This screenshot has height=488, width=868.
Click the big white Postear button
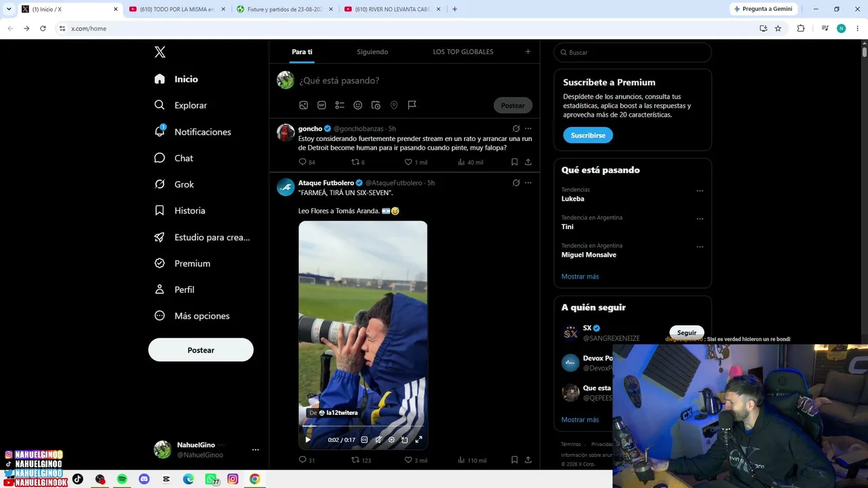click(x=201, y=350)
